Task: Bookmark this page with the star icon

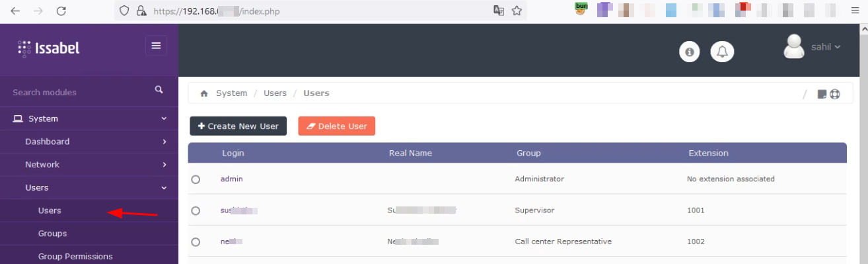Action: click(x=517, y=11)
